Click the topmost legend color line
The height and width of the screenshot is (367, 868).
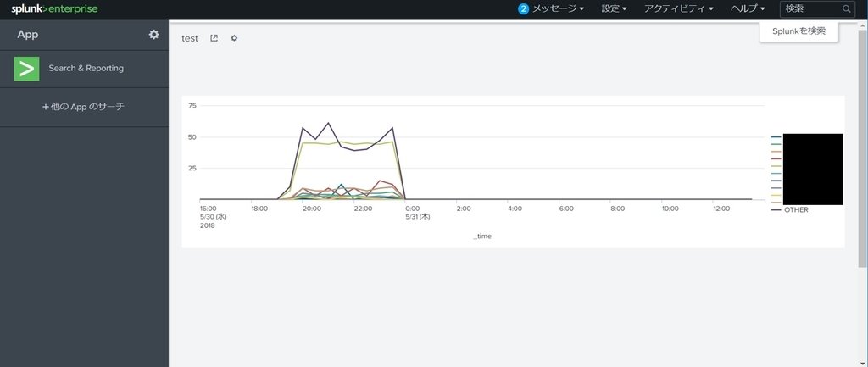(776, 137)
